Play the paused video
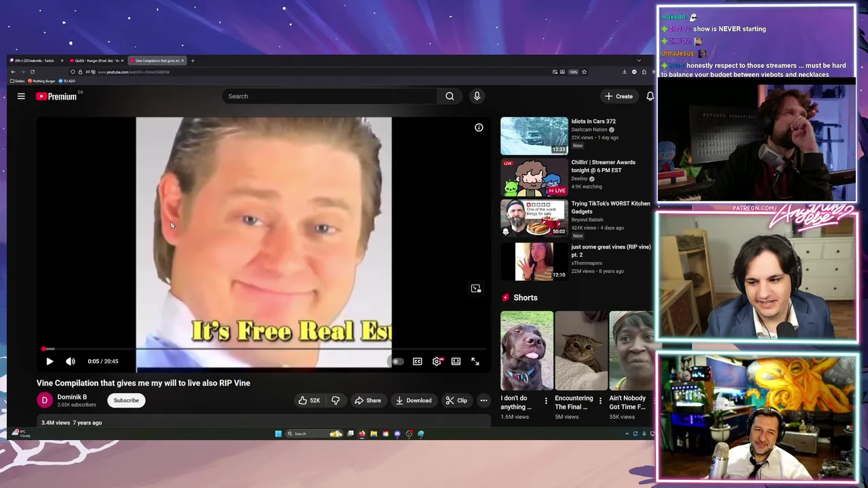 point(50,361)
